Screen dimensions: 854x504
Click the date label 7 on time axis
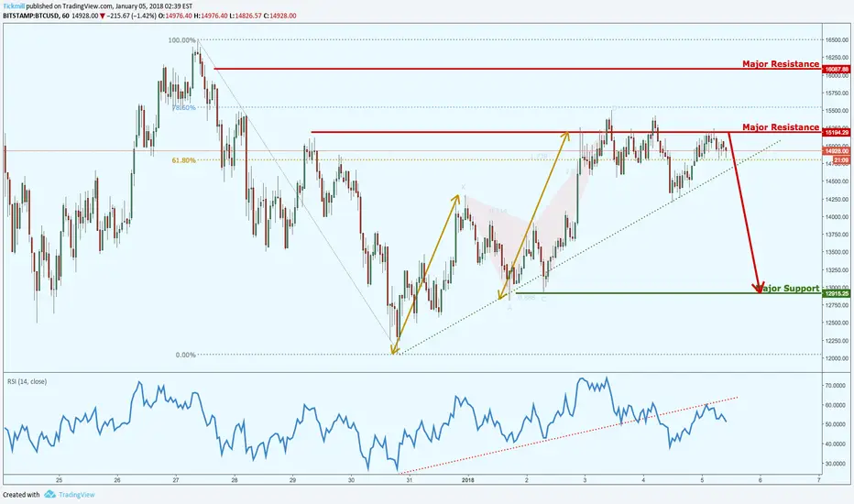tap(818, 480)
